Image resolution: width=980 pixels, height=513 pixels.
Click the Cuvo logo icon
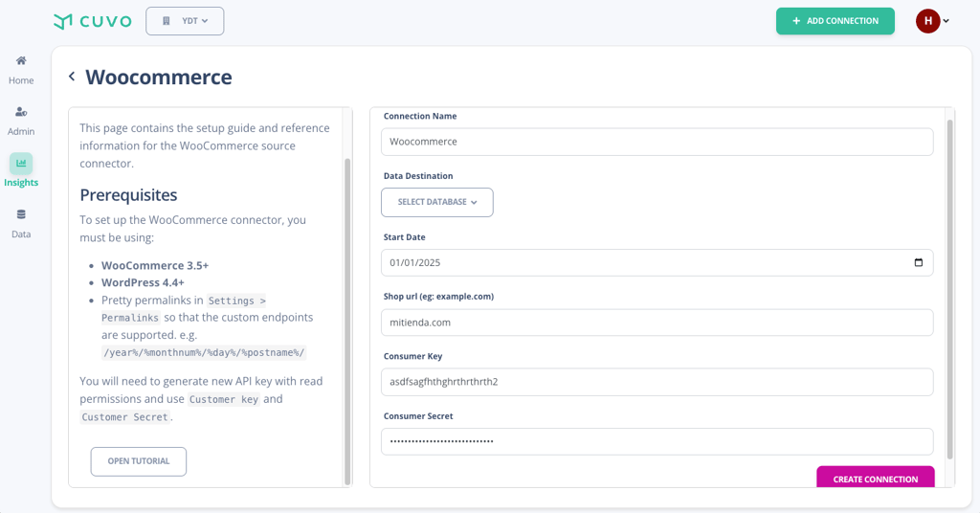(63, 21)
